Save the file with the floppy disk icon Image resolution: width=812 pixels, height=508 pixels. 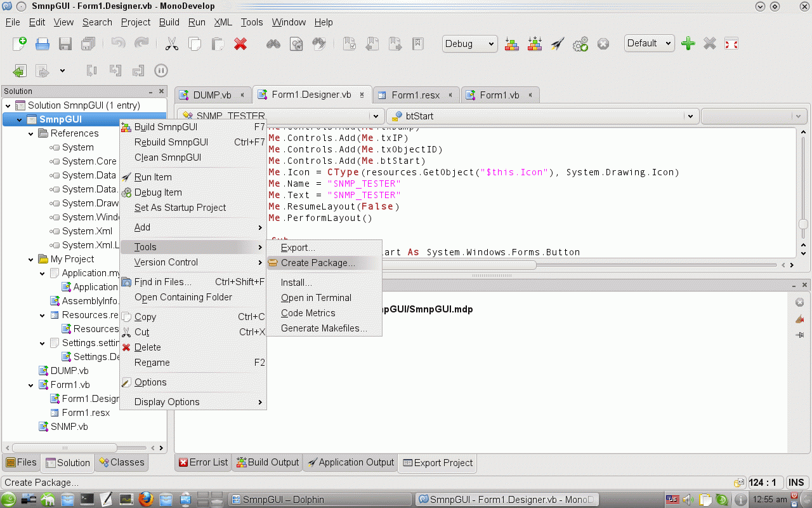tap(65, 44)
